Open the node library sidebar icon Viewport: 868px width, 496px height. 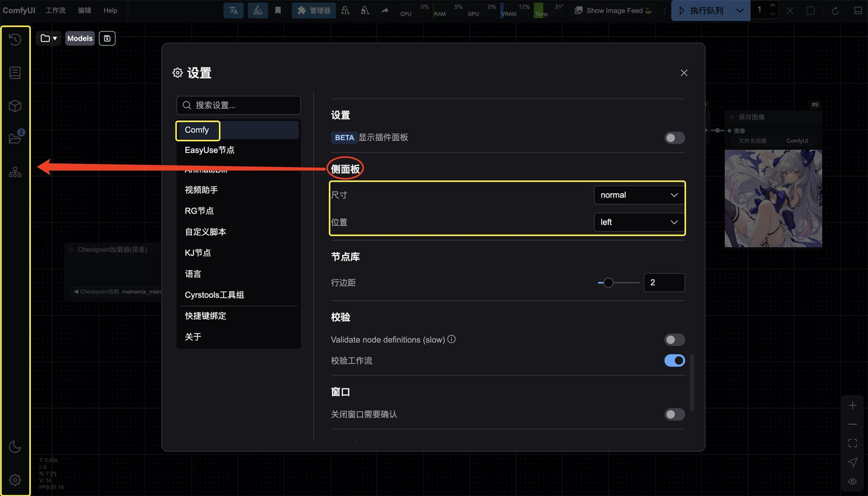point(15,73)
